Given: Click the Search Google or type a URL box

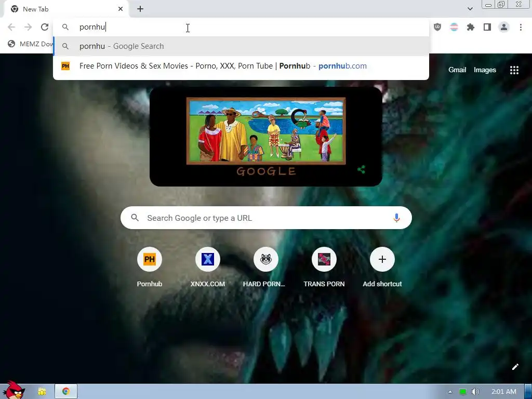Looking at the screenshot, I should [x=266, y=218].
